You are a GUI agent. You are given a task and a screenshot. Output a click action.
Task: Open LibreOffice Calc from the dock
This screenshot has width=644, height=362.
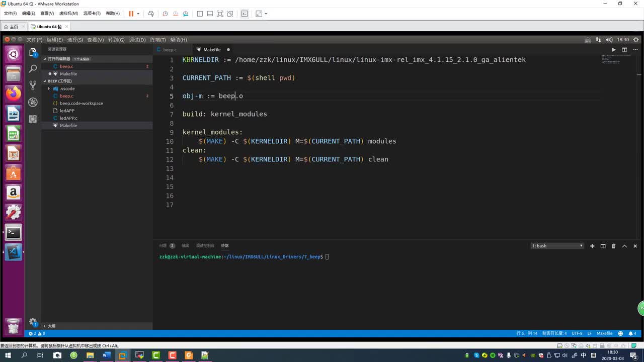[14, 134]
